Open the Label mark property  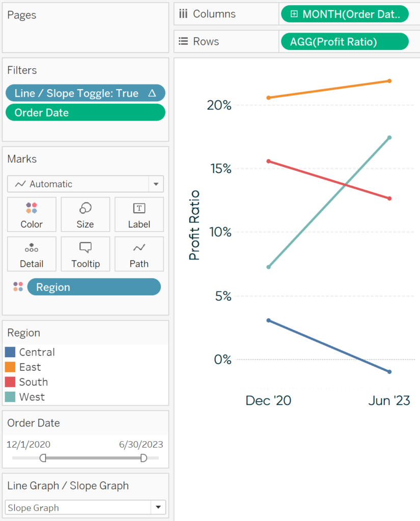[x=139, y=214]
